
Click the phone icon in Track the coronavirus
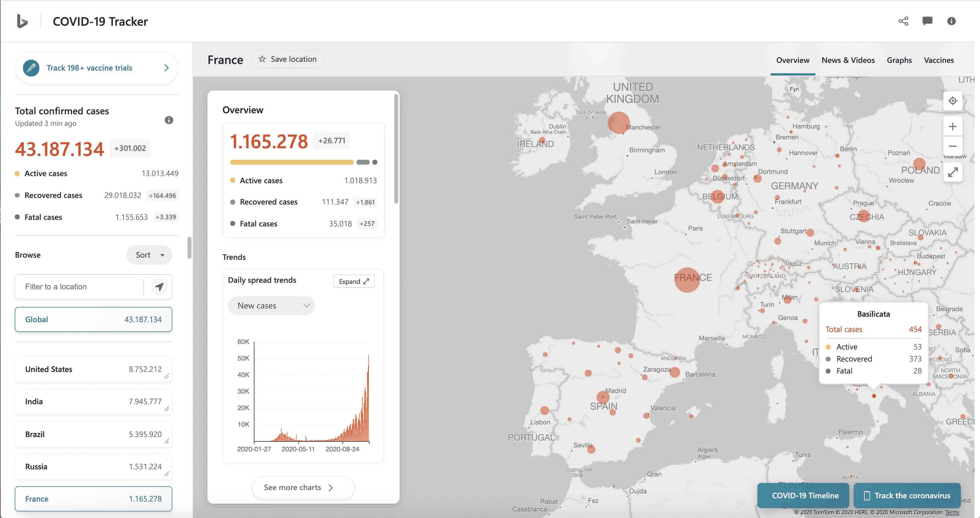click(867, 496)
